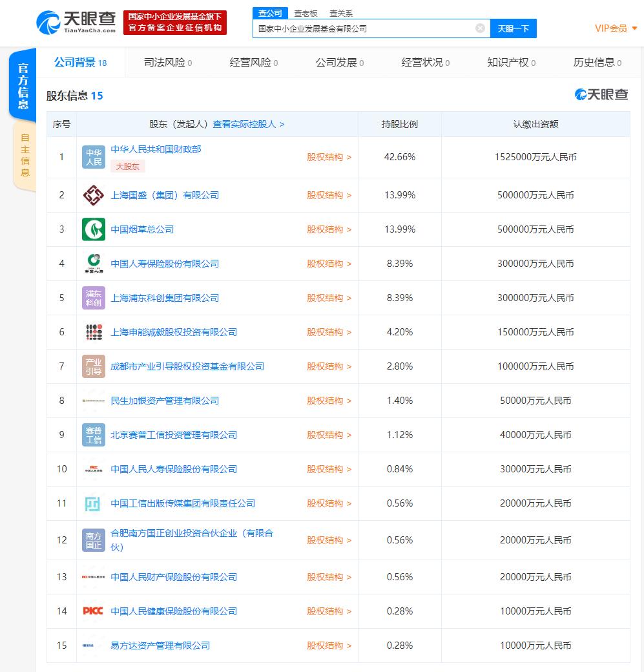Click the China Life Insurance logo
This screenshot has width=644, height=672.
pyautogui.click(x=94, y=264)
